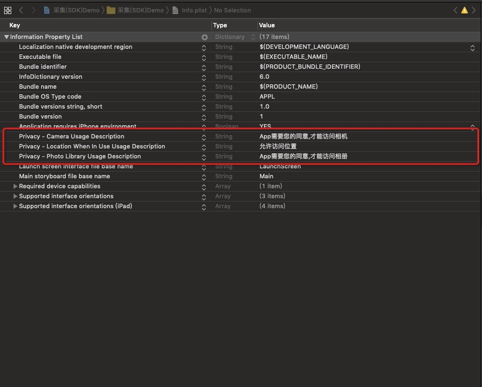Click the APPL value cell

pyautogui.click(x=267, y=97)
